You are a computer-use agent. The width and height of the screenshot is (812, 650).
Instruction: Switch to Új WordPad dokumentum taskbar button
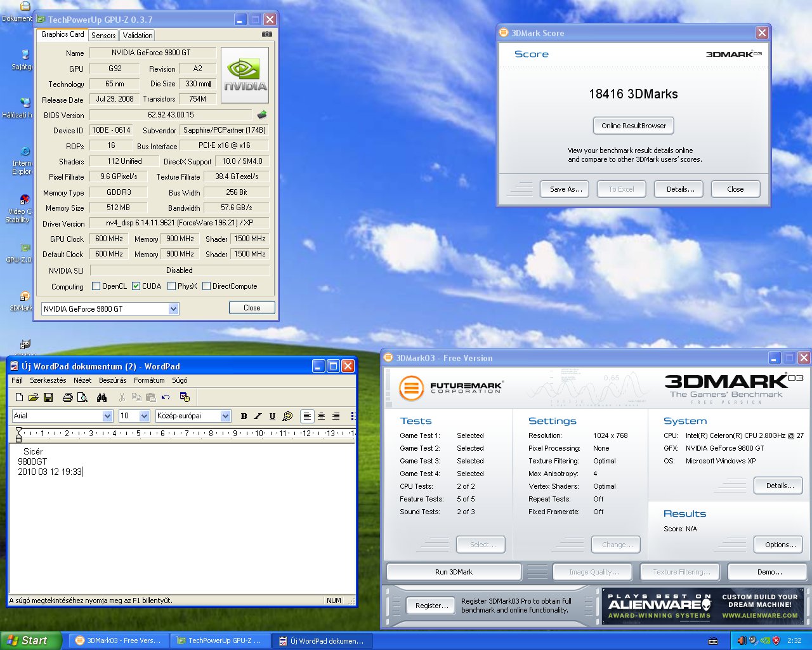coord(323,640)
